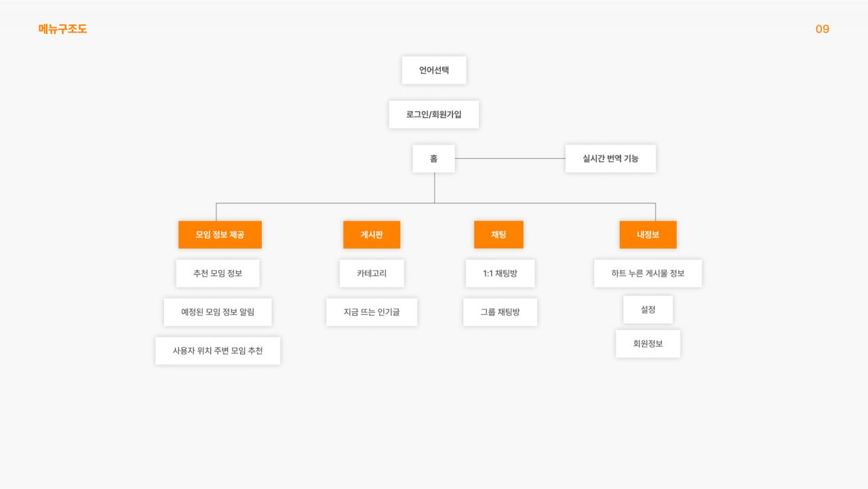Select the 로그인/회원가입 node
This screenshot has height=489, width=868.
pos(434,115)
